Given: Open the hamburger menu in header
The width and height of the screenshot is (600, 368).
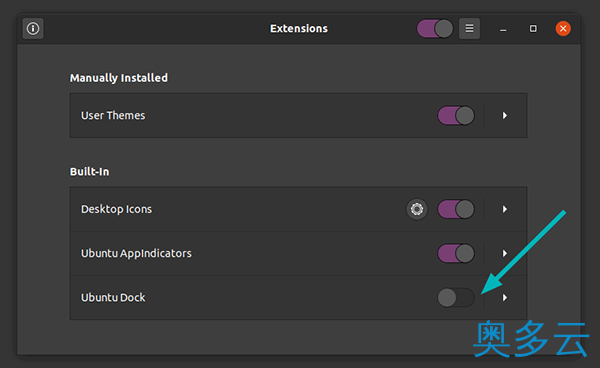Looking at the screenshot, I should coord(469,28).
